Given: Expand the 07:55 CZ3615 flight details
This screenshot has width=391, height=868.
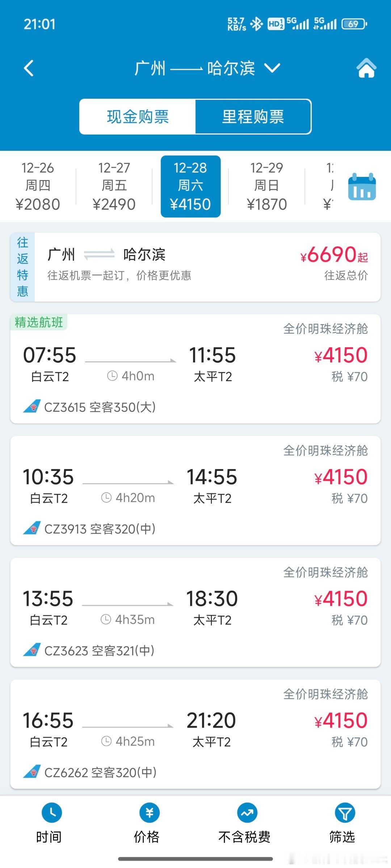Looking at the screenshot, I should (x=195, y=369).
